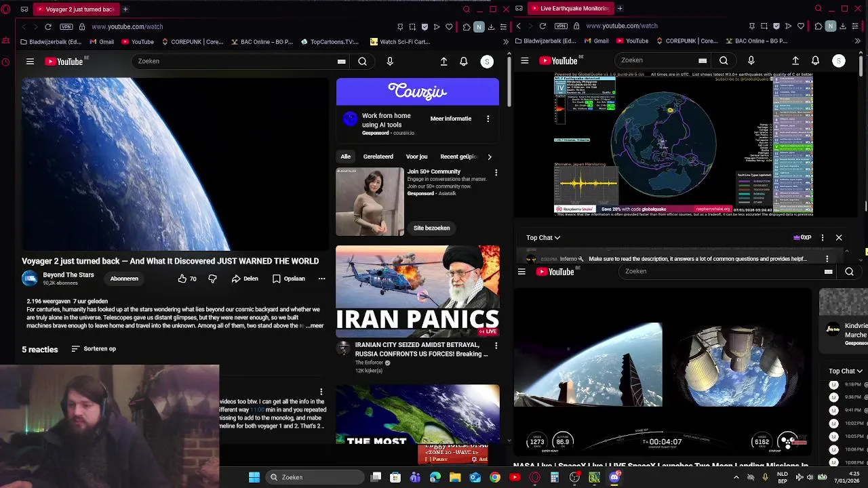Click the Windows taskbar Zoeken search box
This screenshot has height=488, width=868.
(313, 477)
